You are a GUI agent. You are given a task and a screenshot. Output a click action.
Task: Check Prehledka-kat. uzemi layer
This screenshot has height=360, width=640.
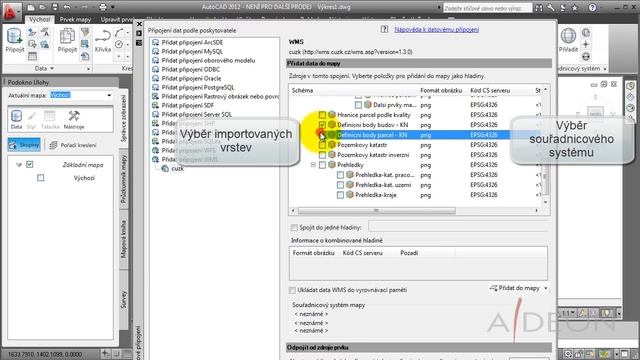click(x=340, y=185)
